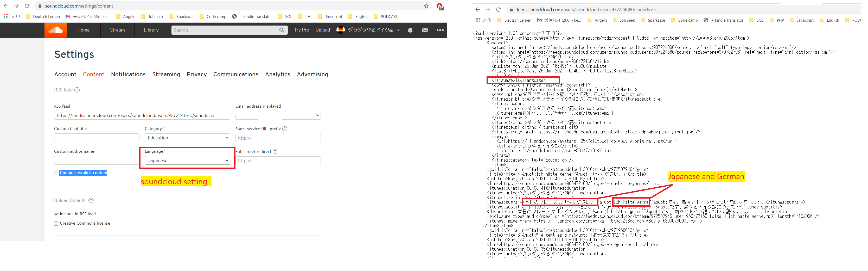
Task: Click the lock icon beside soundcloud.com/settings/content
Action: [40, 6]
